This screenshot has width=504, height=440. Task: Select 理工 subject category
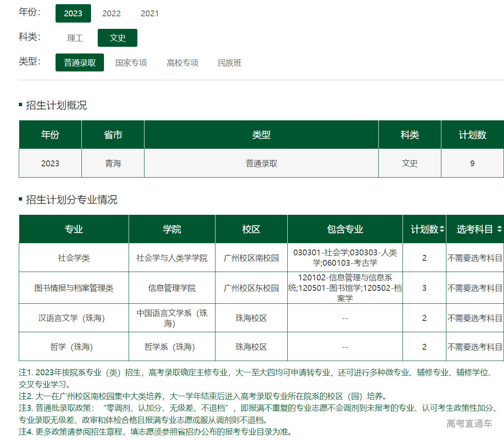coord(75,38)
